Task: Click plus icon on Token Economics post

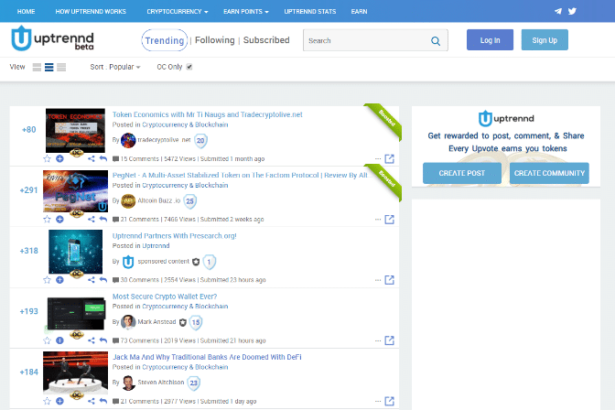Action: 60,159
